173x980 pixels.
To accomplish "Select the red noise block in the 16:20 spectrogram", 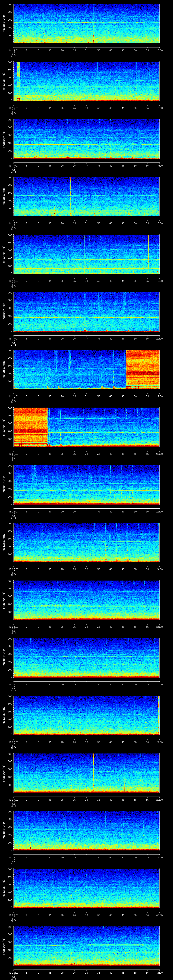I will (143, 369).
